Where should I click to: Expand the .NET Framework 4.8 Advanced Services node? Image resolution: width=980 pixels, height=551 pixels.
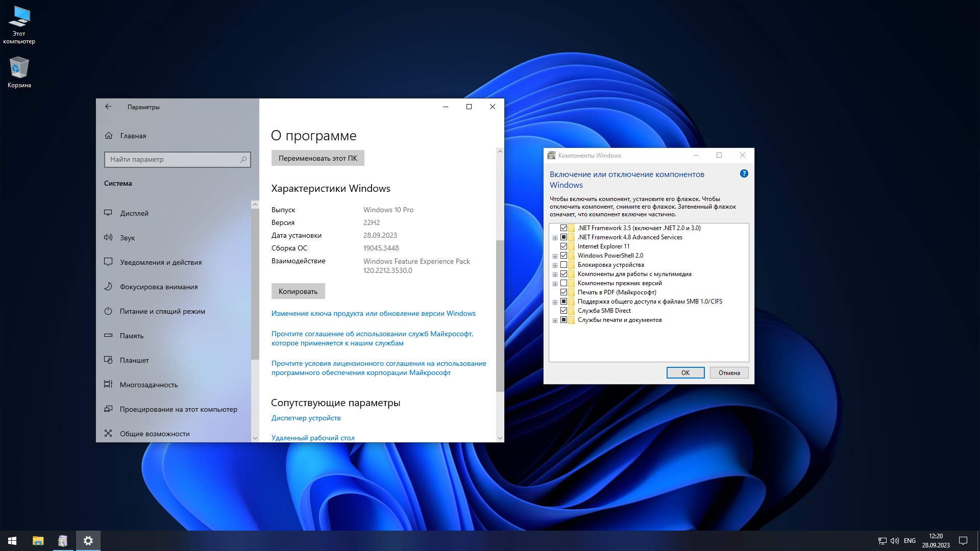555,238
